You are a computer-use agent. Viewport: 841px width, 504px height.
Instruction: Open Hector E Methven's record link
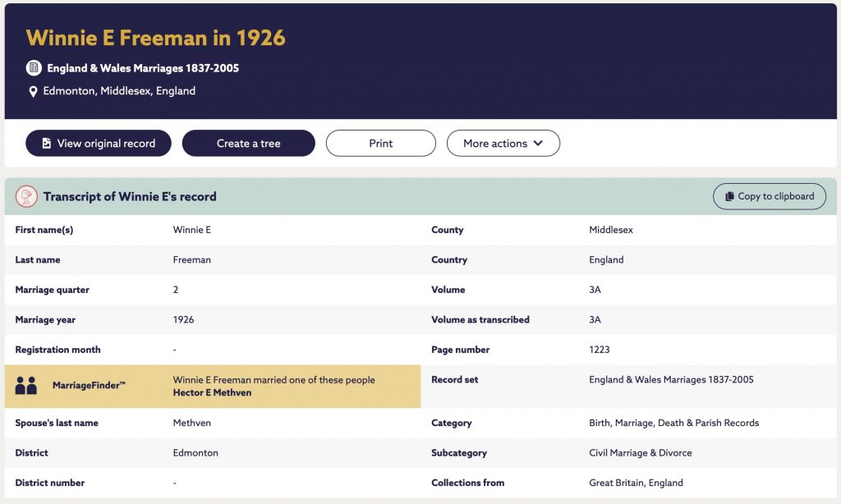[x=212, y=392]
